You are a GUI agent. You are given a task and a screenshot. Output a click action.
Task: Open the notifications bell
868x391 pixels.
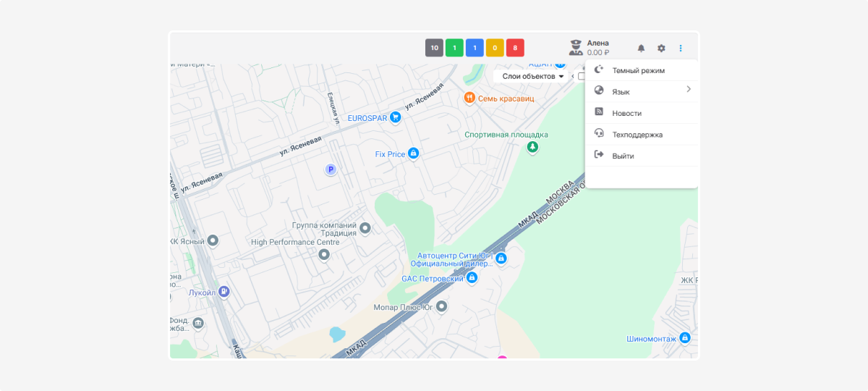(x=641, y=49)
